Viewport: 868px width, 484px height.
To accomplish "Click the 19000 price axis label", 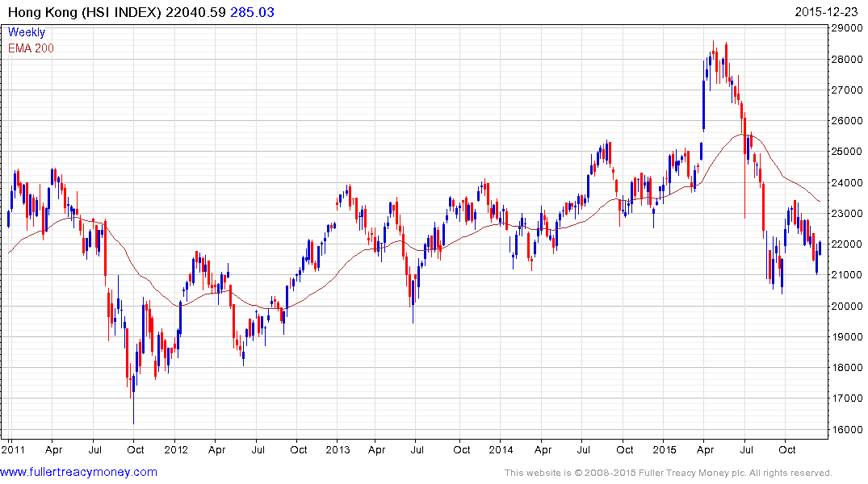I will [847, 336].
